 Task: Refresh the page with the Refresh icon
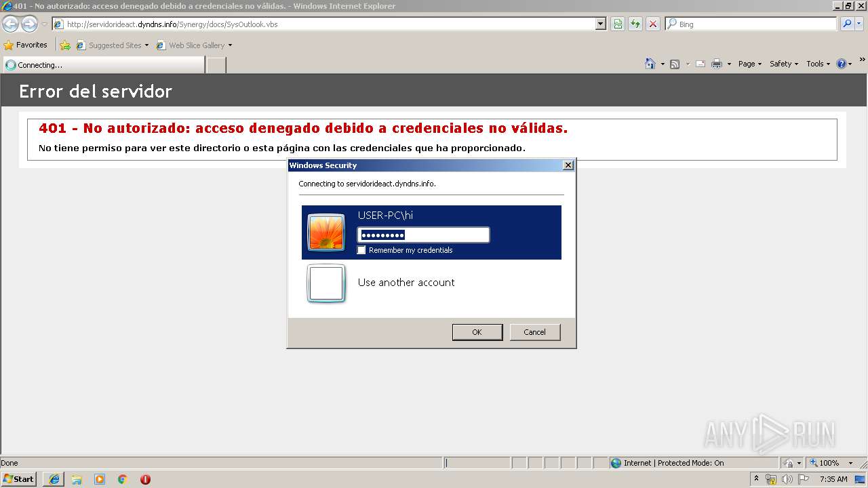635,24
